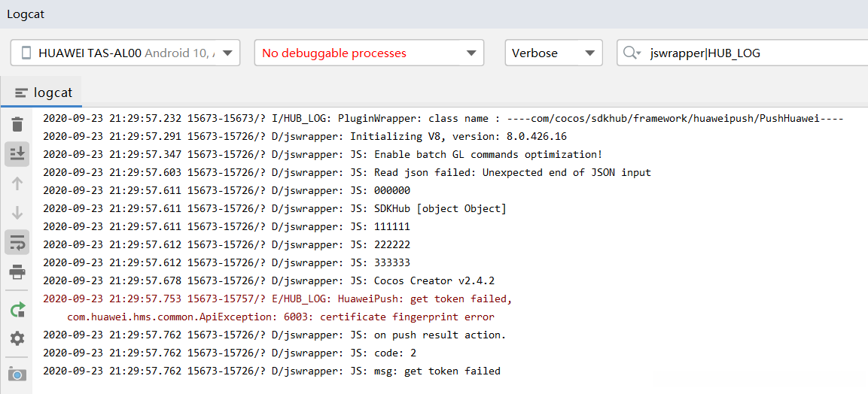The width and height of the screenshot is (868, 394).
Task: Open the HUAWEI TAS-AL00 device dropdown
Action: (125, 53)
